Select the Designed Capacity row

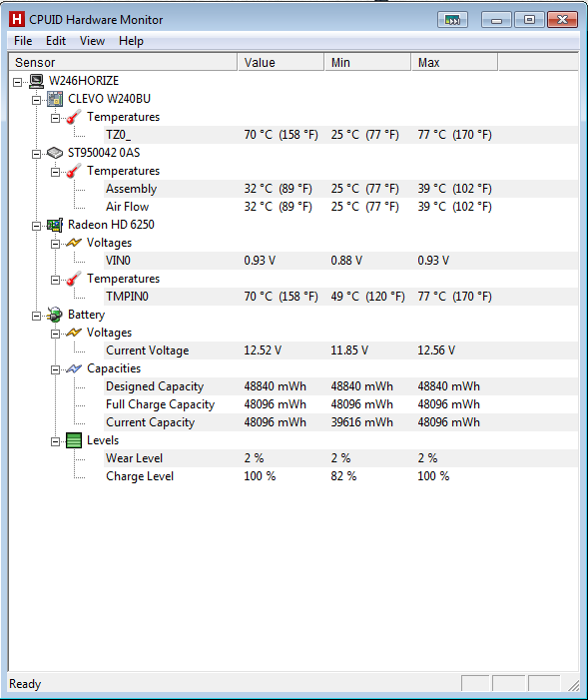[x=341, y=386]
